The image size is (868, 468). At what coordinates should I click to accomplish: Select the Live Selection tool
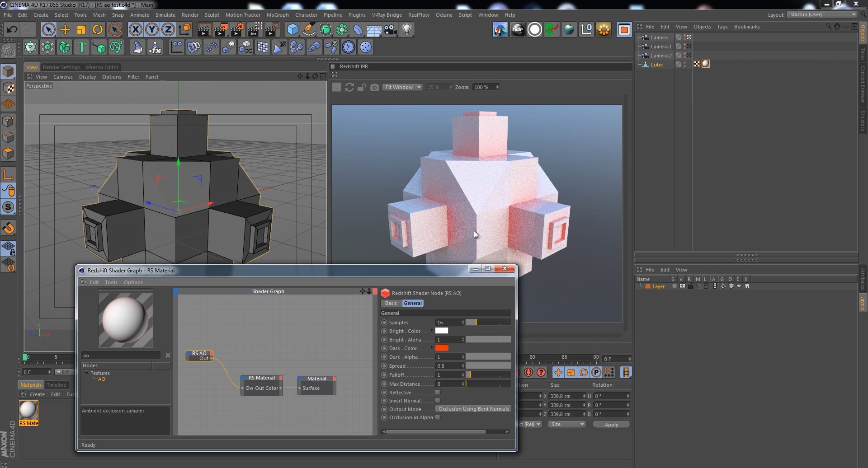tap(49, 29)
